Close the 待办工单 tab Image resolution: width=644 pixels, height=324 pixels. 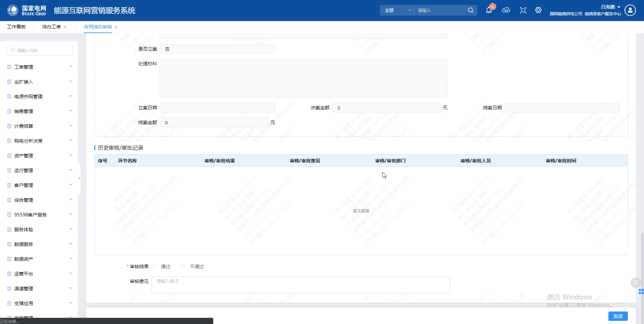pos(65,27)
